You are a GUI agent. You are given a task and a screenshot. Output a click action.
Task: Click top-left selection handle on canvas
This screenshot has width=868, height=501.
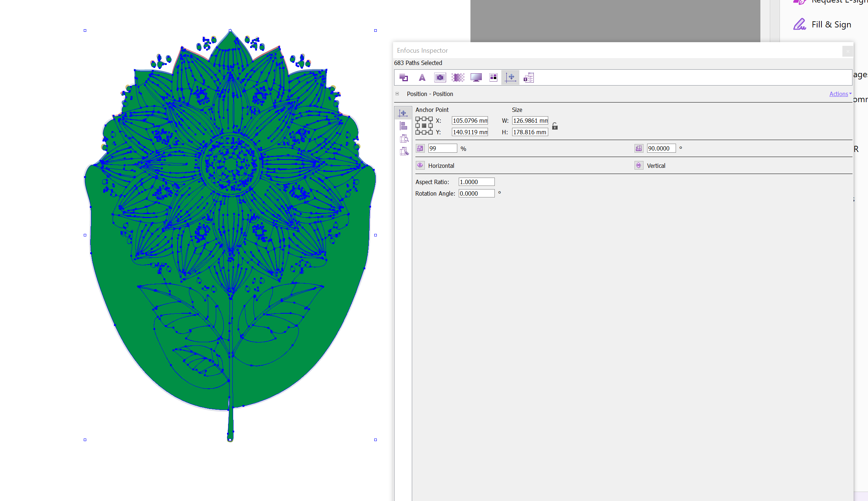tap(85, 31)
